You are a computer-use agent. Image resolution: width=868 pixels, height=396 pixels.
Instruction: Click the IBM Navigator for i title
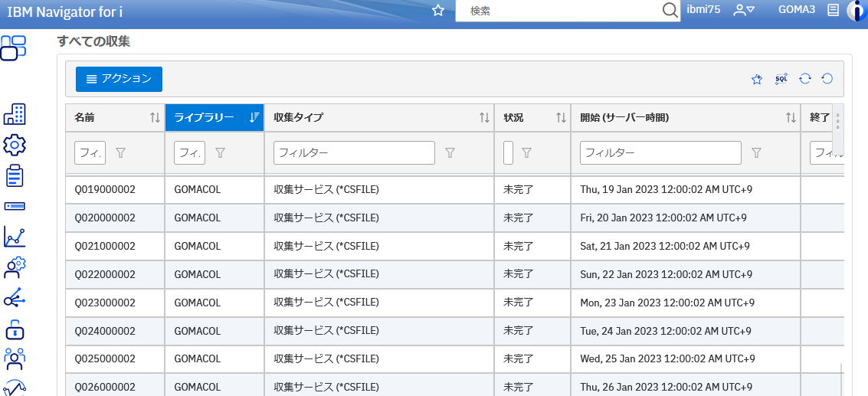pyautogui.click(x=65, y=11)
